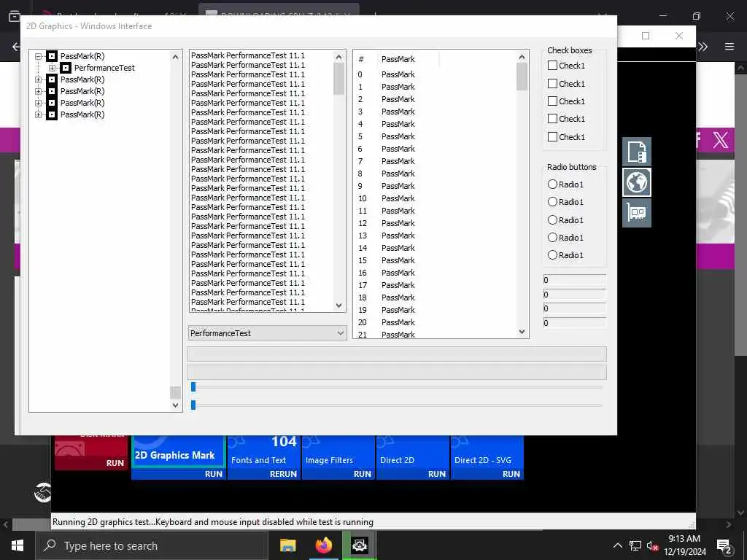747x560 pixels.
Task: Click the upper empty progress bar
Action: pyautogui.click(x=396, y=354)
